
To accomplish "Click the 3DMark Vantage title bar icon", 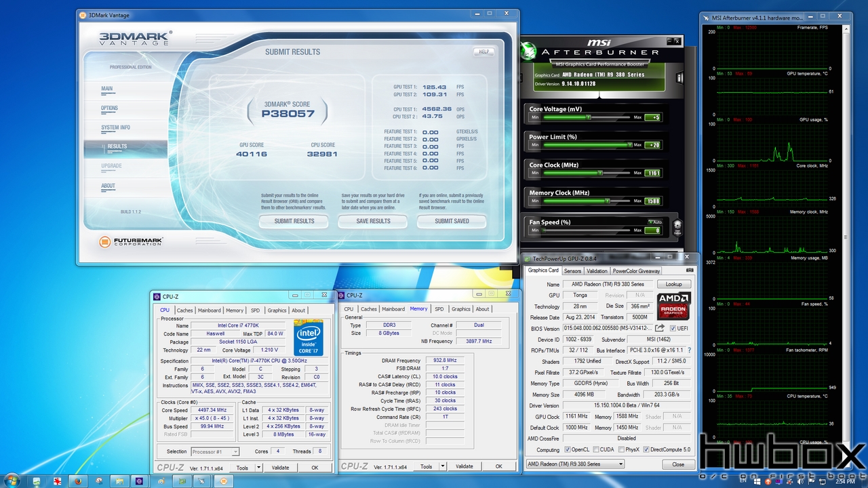I will [x=83, y=14].
